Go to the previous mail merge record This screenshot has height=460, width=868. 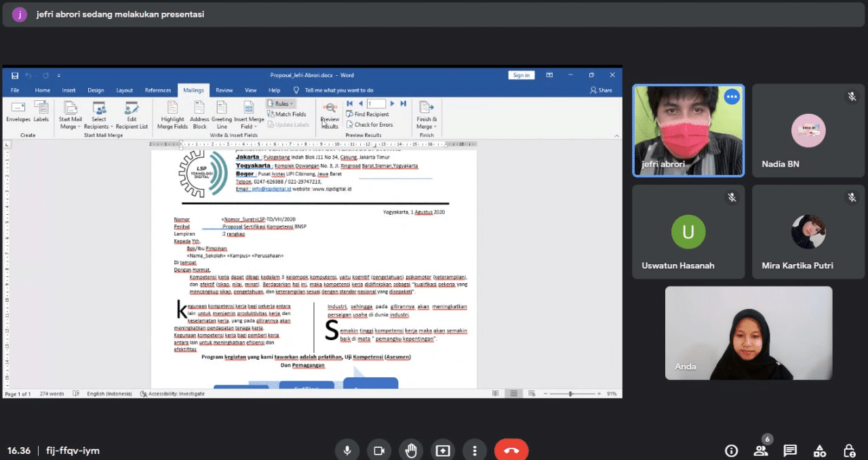360,104
